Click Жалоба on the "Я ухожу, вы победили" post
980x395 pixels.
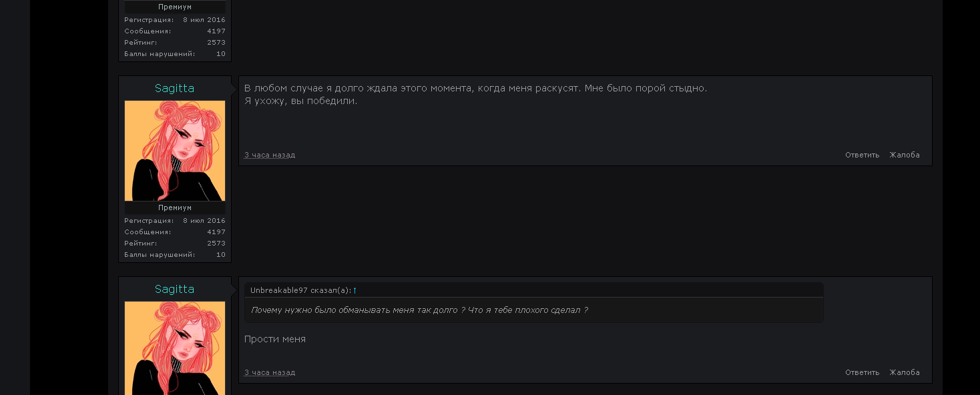(x=905, y=155)
